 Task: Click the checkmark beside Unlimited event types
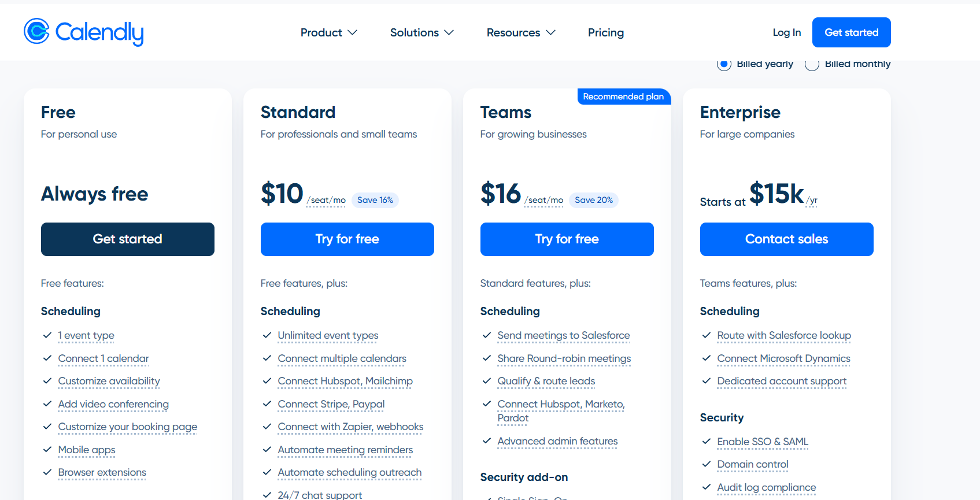pyautogui.click(x=267, y=335)
